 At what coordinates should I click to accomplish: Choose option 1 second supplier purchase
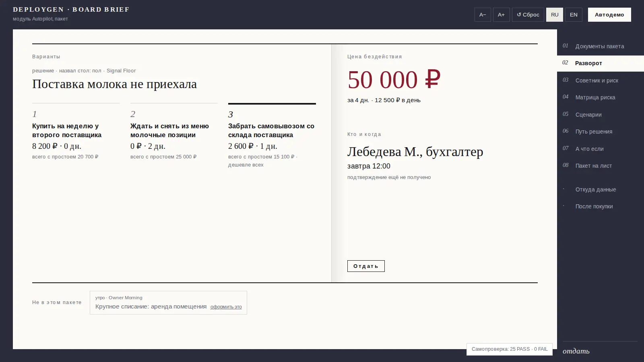click(x=76, y=132)
